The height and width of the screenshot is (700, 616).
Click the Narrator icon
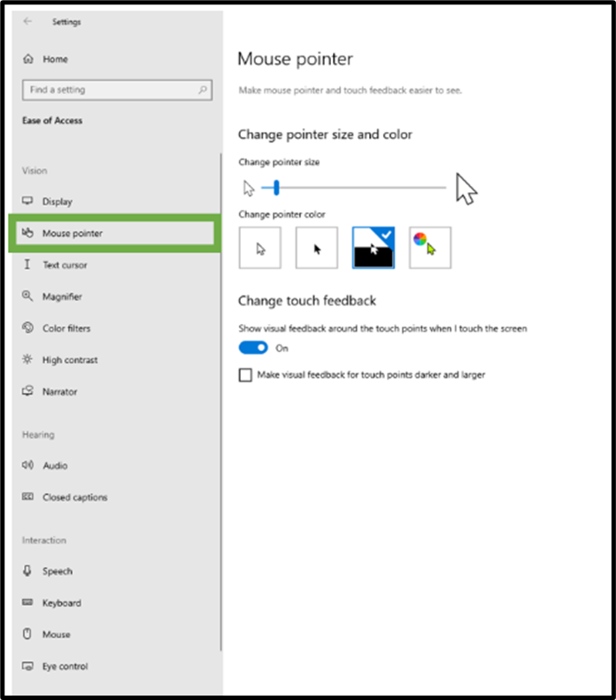point(27,391)
